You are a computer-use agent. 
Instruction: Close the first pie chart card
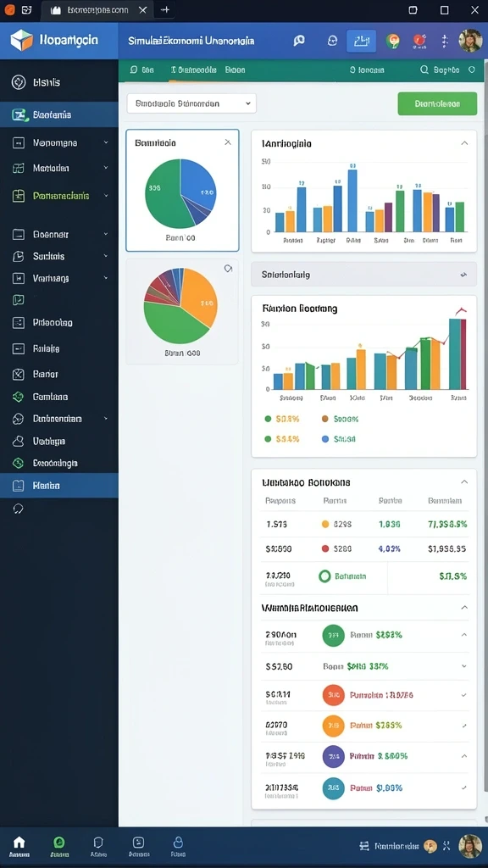228,142
